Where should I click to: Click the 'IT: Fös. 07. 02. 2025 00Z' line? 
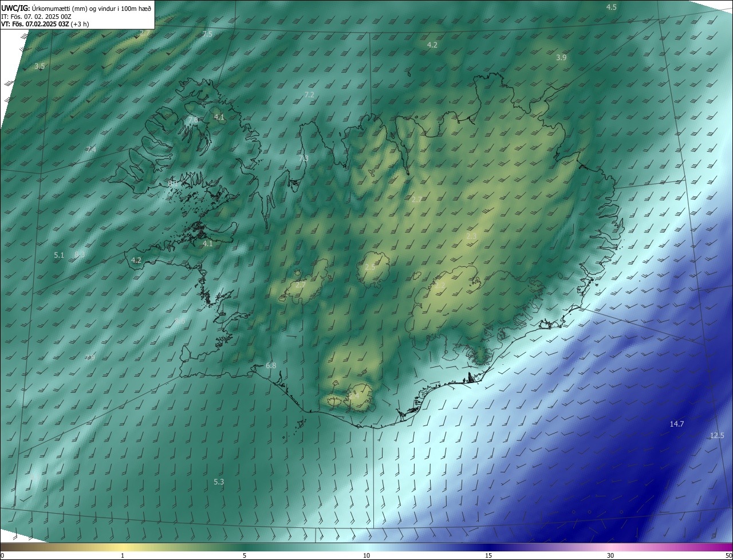tap(36, 16)
